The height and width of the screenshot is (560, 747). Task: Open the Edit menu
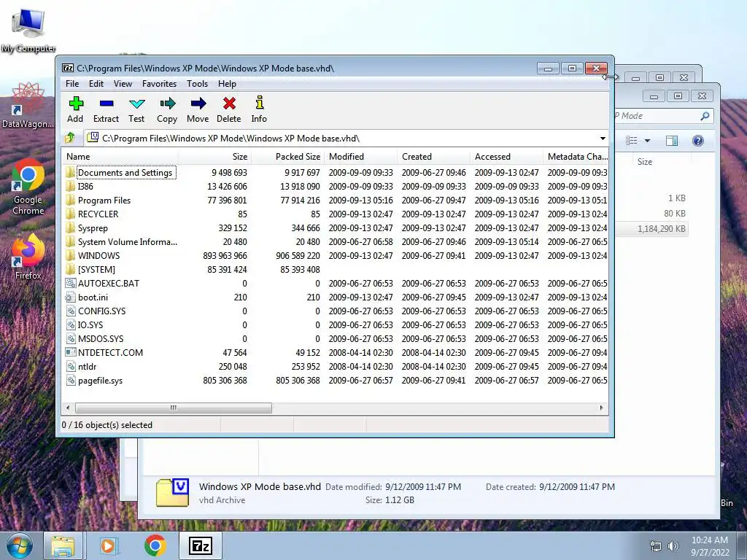96,84
